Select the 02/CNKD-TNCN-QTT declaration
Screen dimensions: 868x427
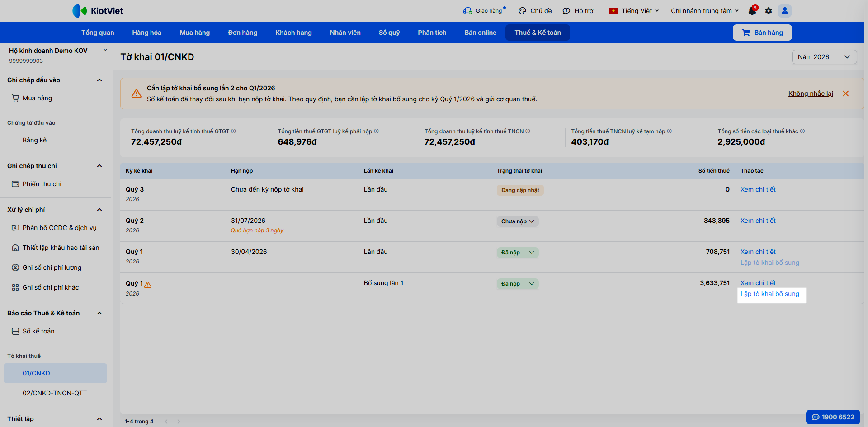point(55,393)
